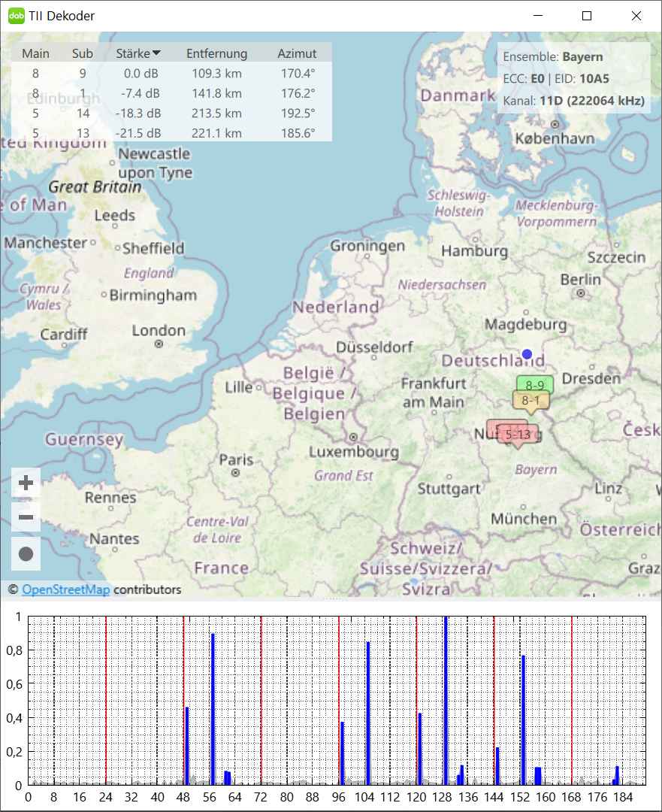Screen dimensions: 662x812
Task: Zoom out of map with minus button
Action: pyautogui.click(x=26, y=518)
